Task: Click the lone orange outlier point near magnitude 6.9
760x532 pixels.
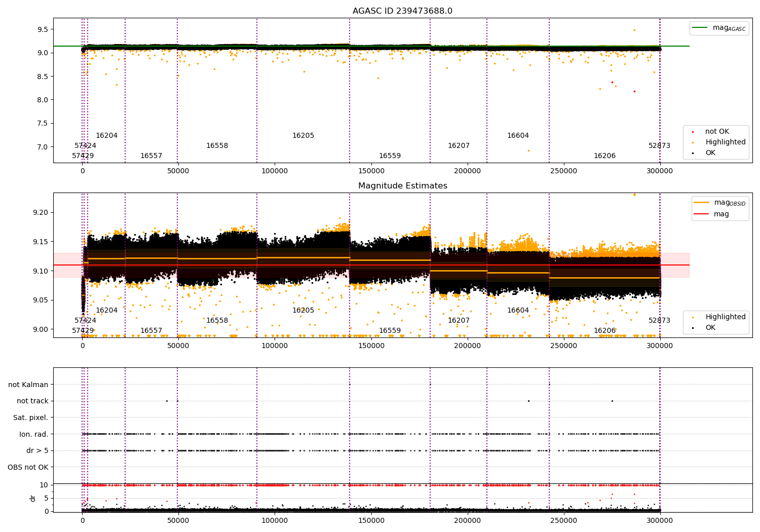Action: 528,150
